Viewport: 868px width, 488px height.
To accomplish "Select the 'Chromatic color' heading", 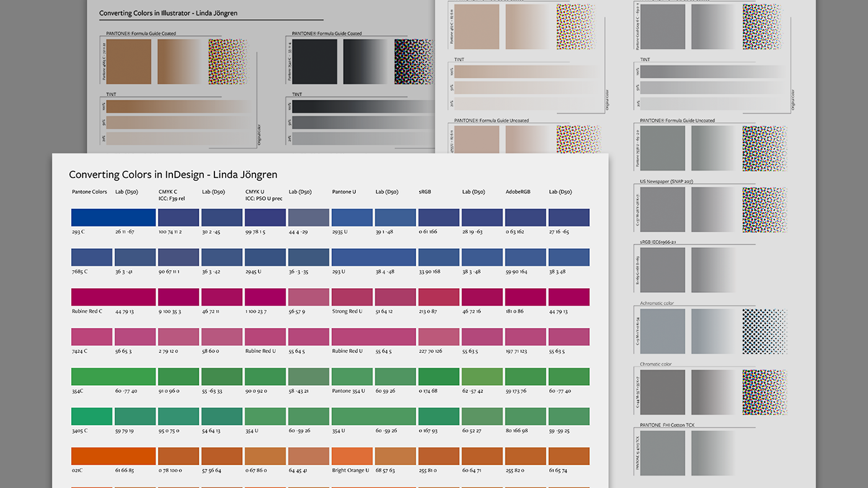I will (x=655, y=364).
